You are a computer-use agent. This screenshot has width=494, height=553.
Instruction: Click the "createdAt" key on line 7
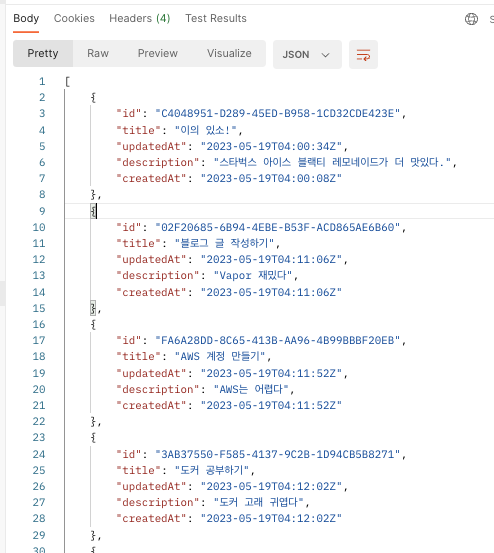[x=151, y=178]
